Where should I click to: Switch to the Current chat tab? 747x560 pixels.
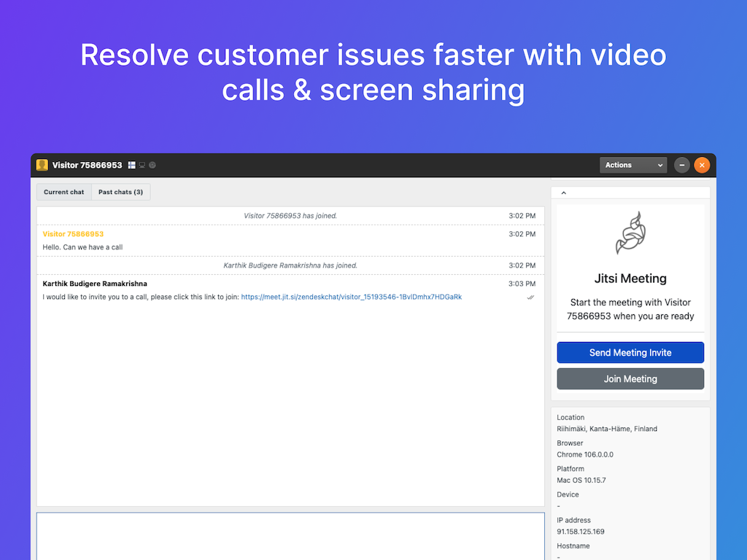tap(63, 192)
